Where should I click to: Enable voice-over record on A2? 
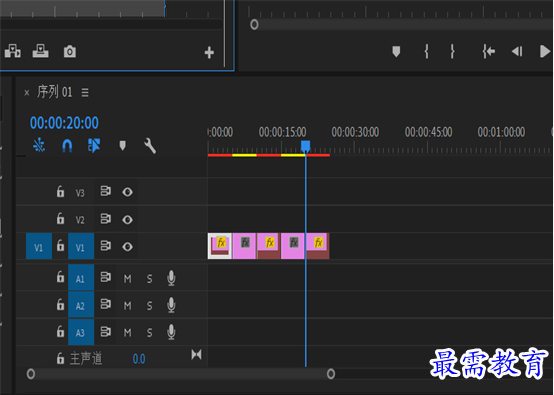pyautogui.click(x=171, y=305)
